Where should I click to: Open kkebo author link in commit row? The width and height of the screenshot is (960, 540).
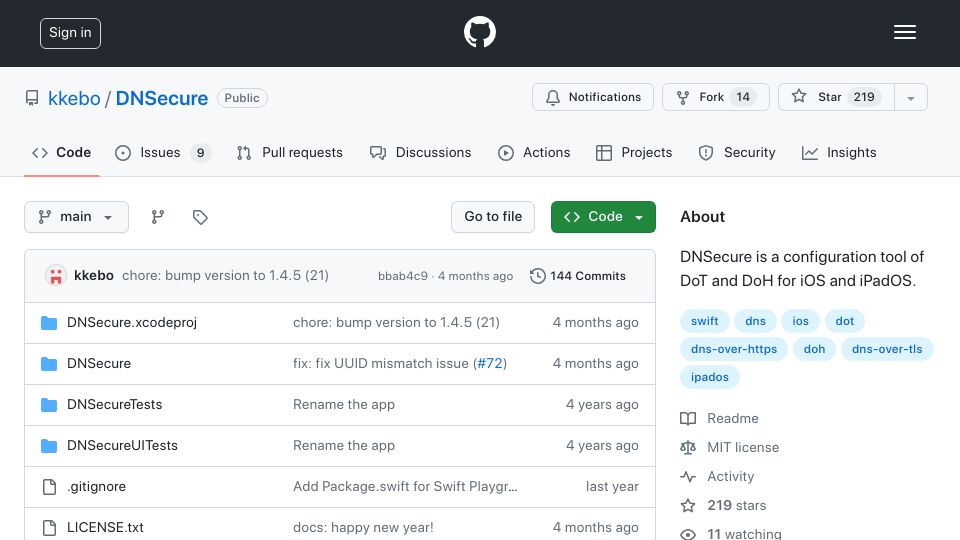click(x=94, y=276)
